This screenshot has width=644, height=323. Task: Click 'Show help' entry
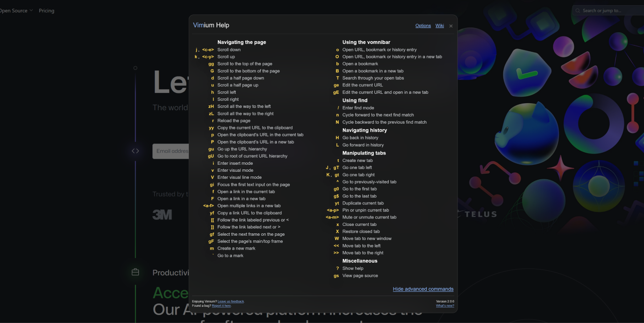[x=353, y=268]
